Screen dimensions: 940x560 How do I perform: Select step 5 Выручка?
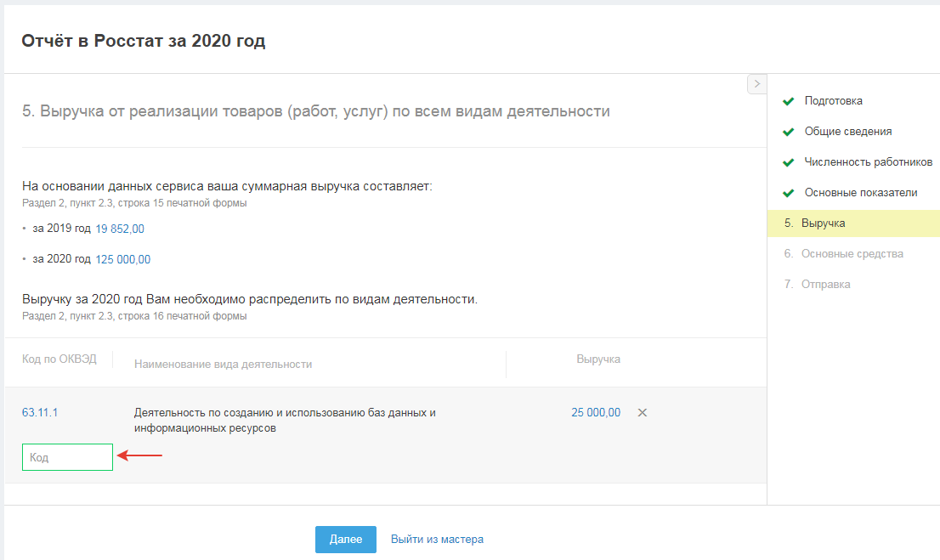click(x=853, y=223)
